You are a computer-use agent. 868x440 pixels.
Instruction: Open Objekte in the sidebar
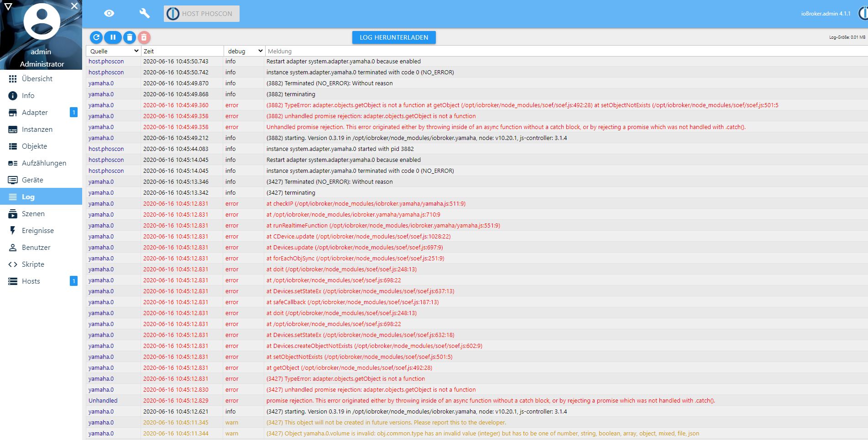point(41,146)
